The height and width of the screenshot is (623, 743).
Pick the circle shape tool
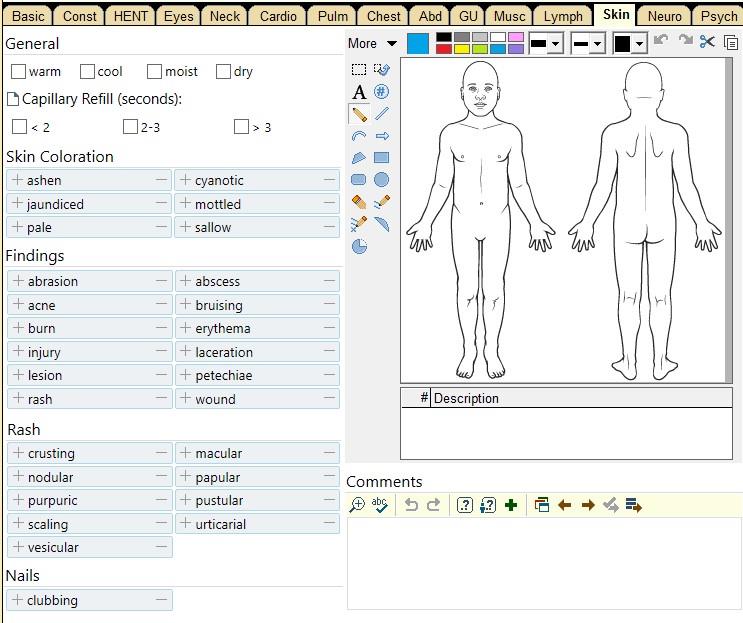(x=381, y=180)
